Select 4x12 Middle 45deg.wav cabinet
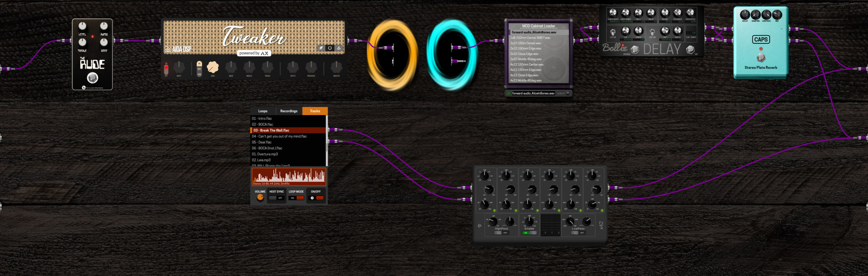Screen dimensions: 868x276 (539, 80)
